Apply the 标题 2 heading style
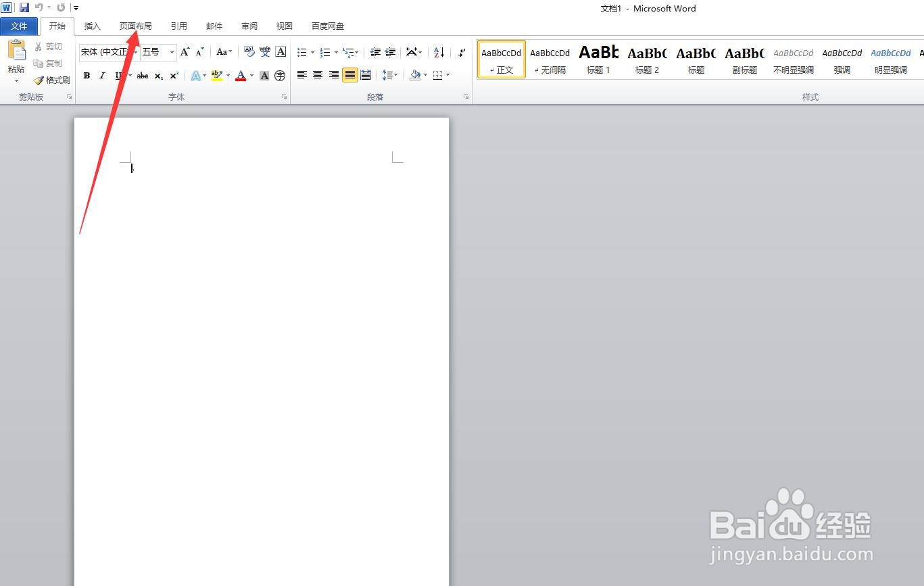The image size is (924, 586). (x=648, y=59)
